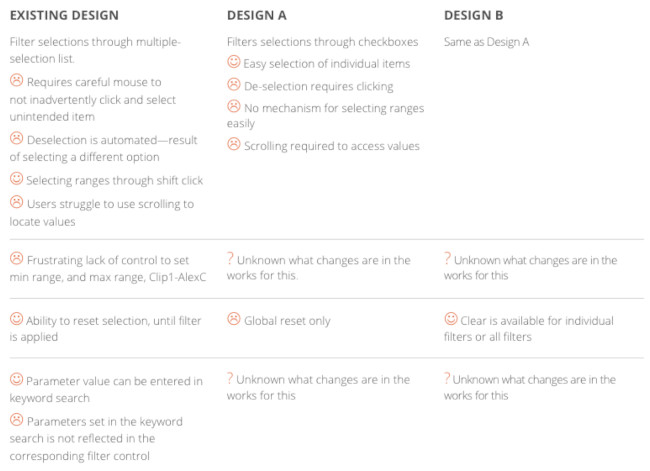Click the happy face by "Parameter value can be entered"
This screenshot has width=650, height=471.
pyautogui.click(x=16, y=379)
